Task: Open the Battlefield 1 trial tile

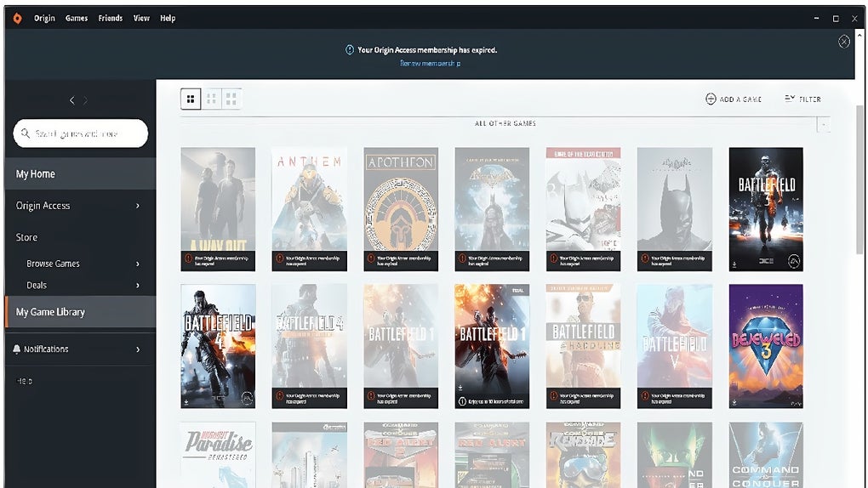Action: pyautogui.click(x=492, y=346)
